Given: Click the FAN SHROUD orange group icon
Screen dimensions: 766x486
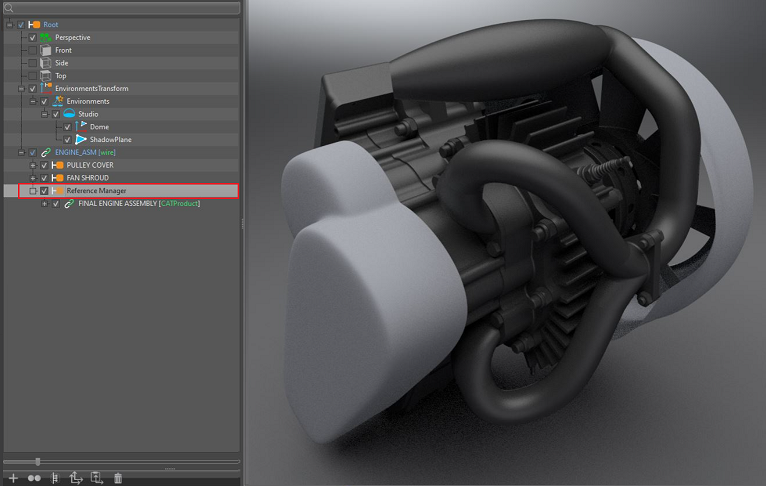Looking at the screenshot, I should (x=58, y=178).
